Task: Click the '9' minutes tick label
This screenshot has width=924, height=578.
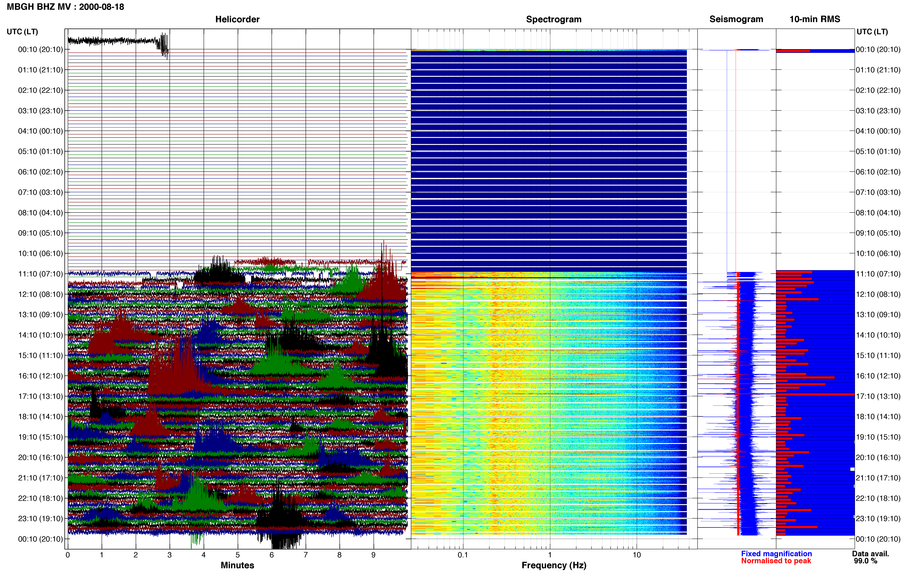Action: (x=373, y=555)
